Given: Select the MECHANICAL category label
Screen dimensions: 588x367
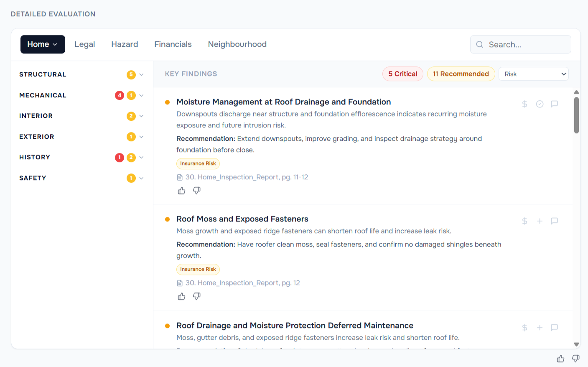Looking at the screenshot, I should (x=43, y=95).
